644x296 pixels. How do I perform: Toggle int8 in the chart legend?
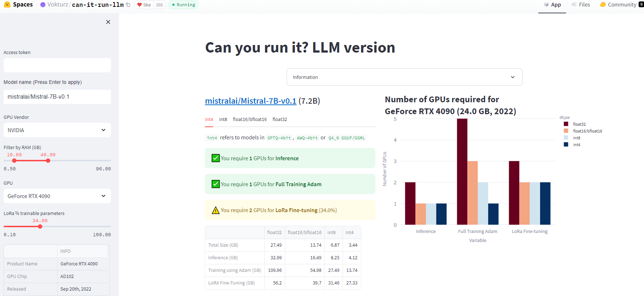(572, 138)
